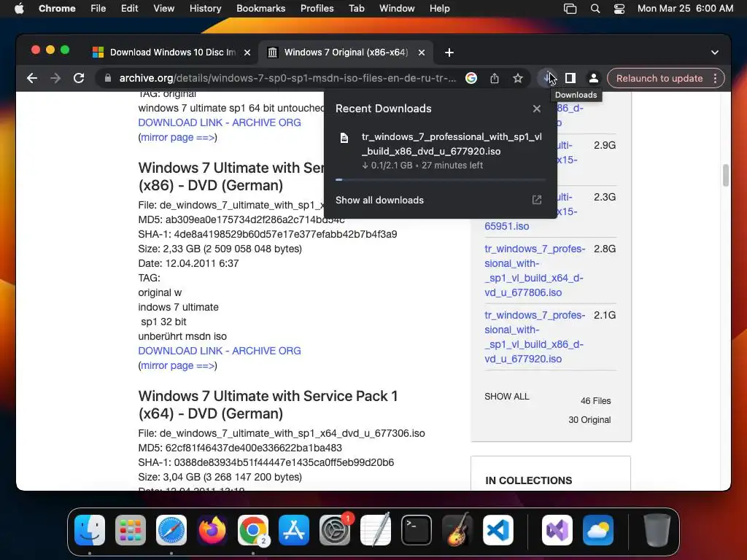Reload the current page
The height and width of the screenshot is (560, 747).
point(79,78)
